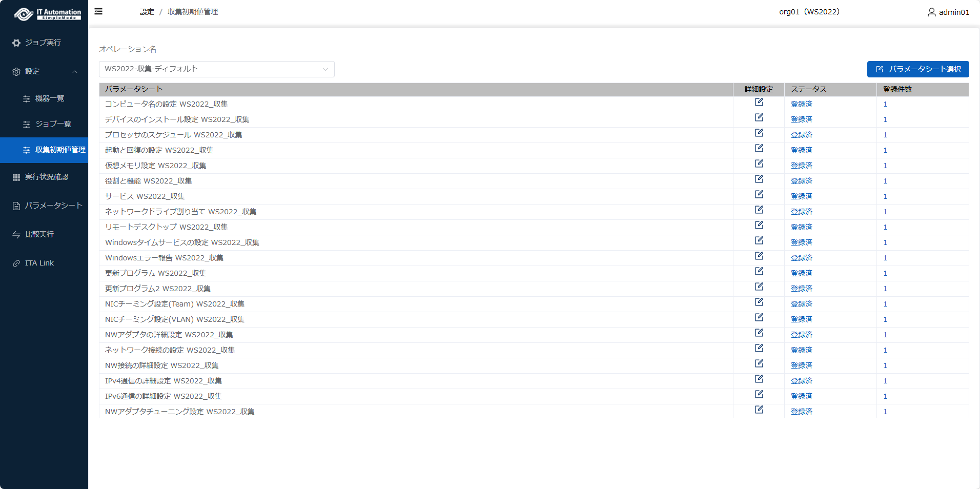
Task: Navigate to 実行状況確認 page
Action: (x=46, y=177)
